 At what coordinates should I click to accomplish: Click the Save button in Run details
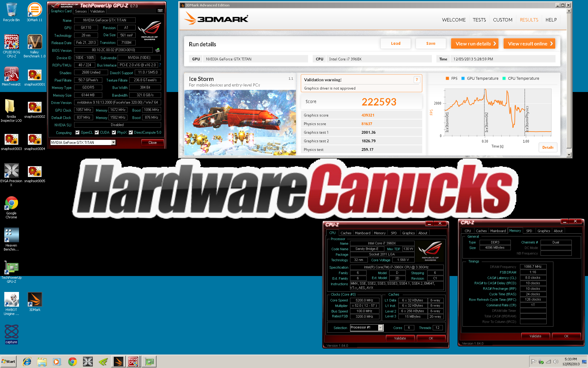[431, 44]
